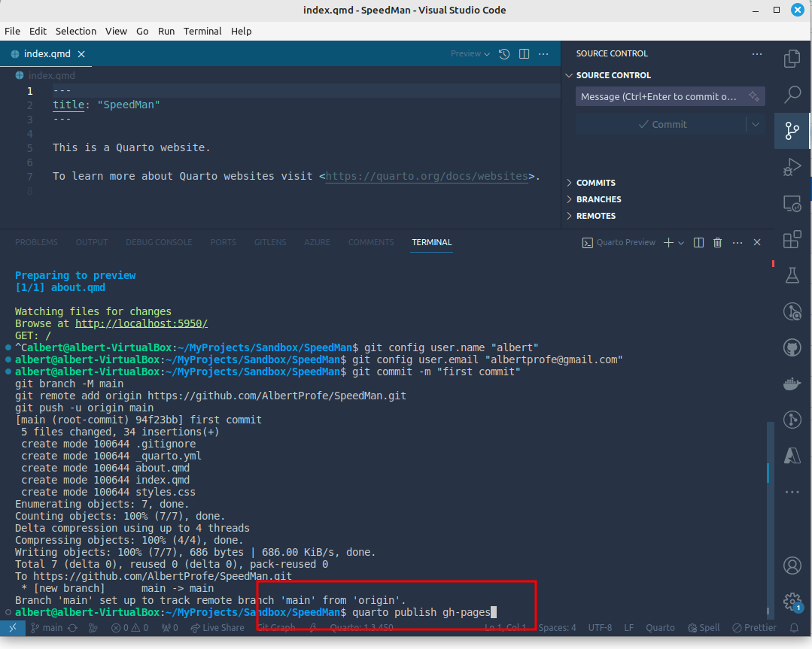Image resolution: width=812 pixels, height=649 pixels.
Task: Click the Commit button
Action: point(661,124)
